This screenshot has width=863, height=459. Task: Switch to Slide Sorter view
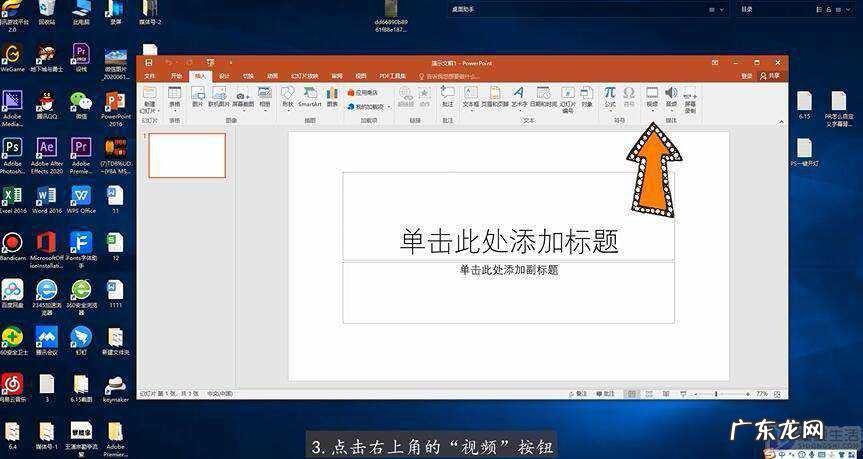[x=649, y=394]
